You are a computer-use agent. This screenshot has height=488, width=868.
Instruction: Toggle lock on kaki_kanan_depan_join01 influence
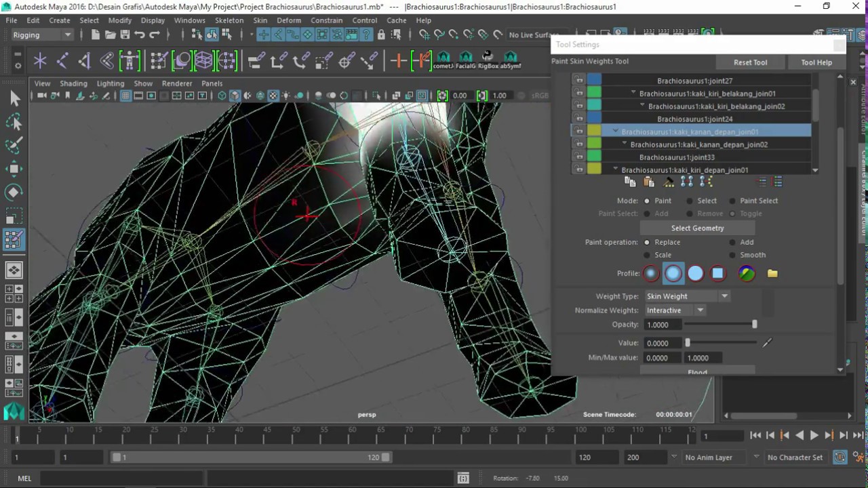pos(580,131)
